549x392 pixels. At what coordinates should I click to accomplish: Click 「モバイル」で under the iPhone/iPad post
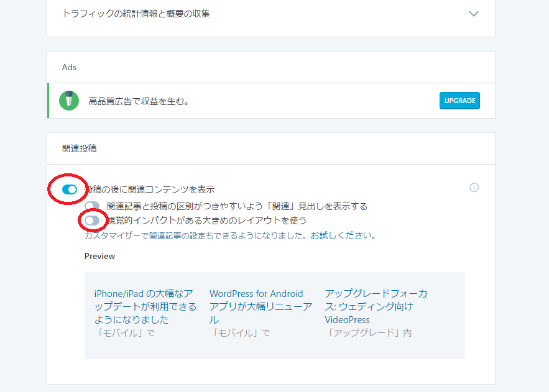tap(124, 333)
